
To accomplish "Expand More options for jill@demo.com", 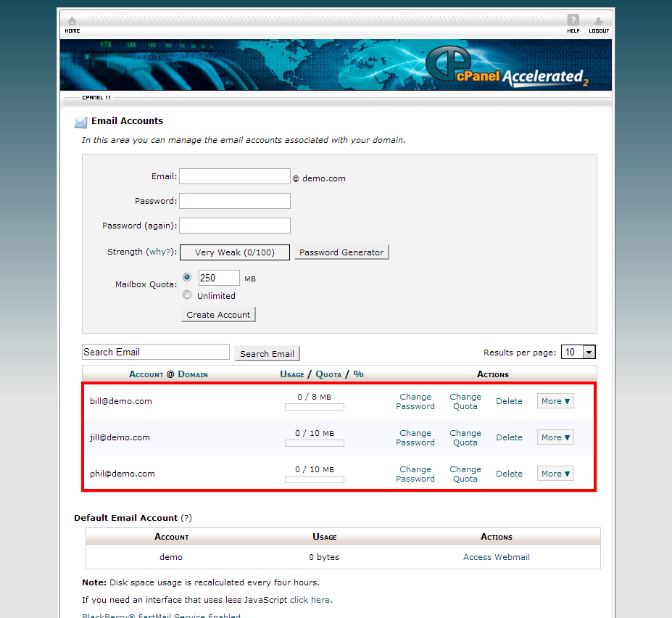I will [555, 437].
